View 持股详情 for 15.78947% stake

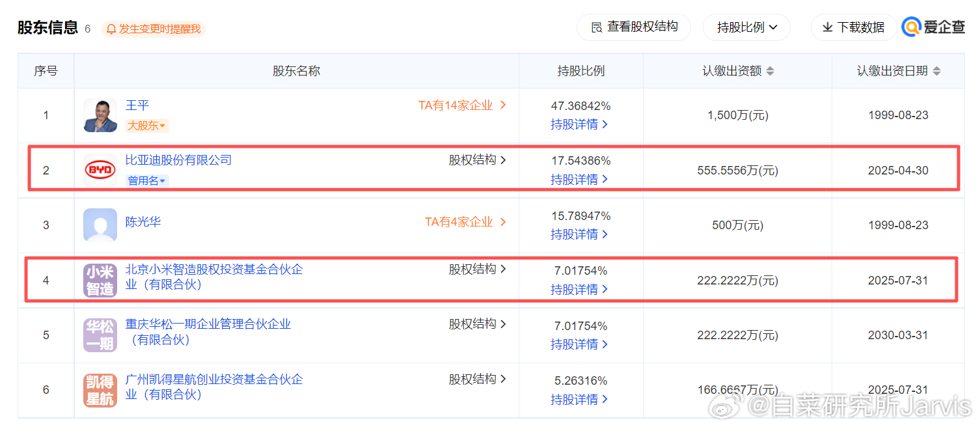point(580,234)
